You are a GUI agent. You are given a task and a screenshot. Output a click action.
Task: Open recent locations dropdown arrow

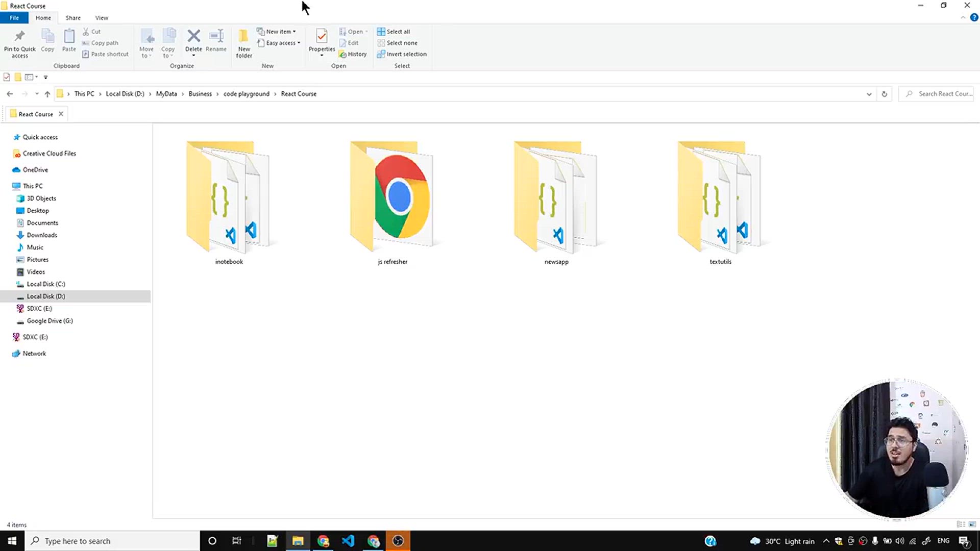point(37,94)
